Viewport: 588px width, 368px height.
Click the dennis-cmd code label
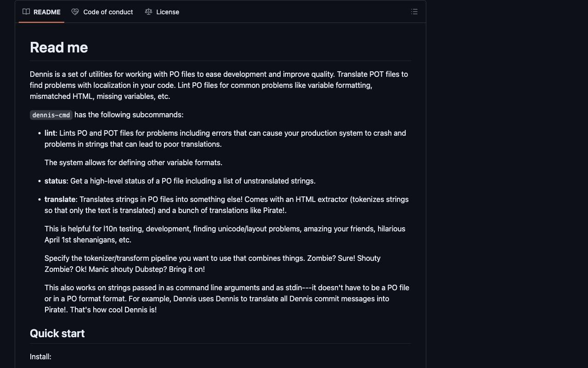[x=51, y=115]
